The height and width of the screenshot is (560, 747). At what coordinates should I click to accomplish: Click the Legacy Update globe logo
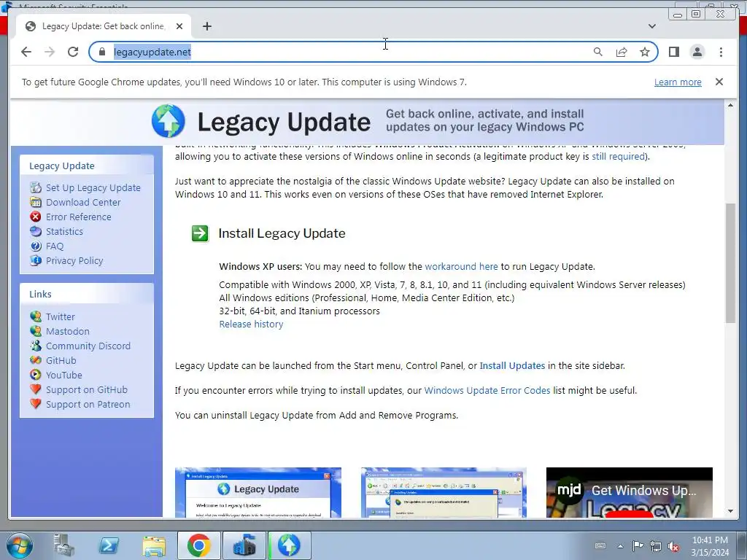coord(169,121)
